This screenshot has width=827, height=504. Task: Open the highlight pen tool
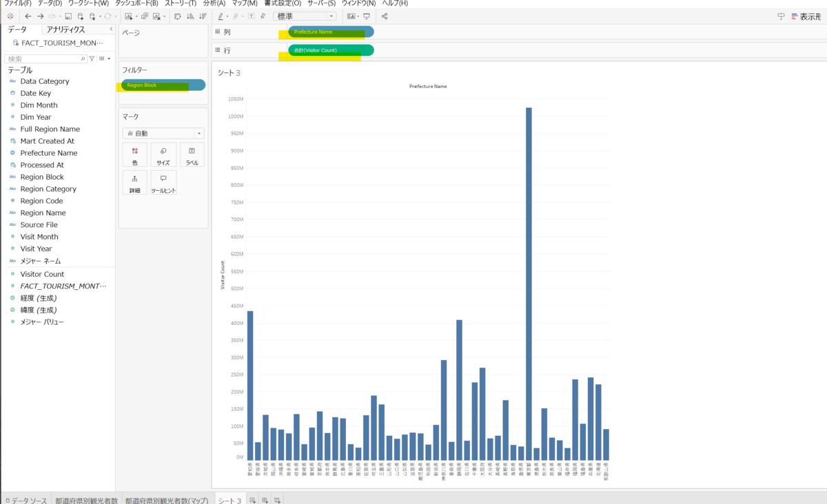click(x=221, y=16)
